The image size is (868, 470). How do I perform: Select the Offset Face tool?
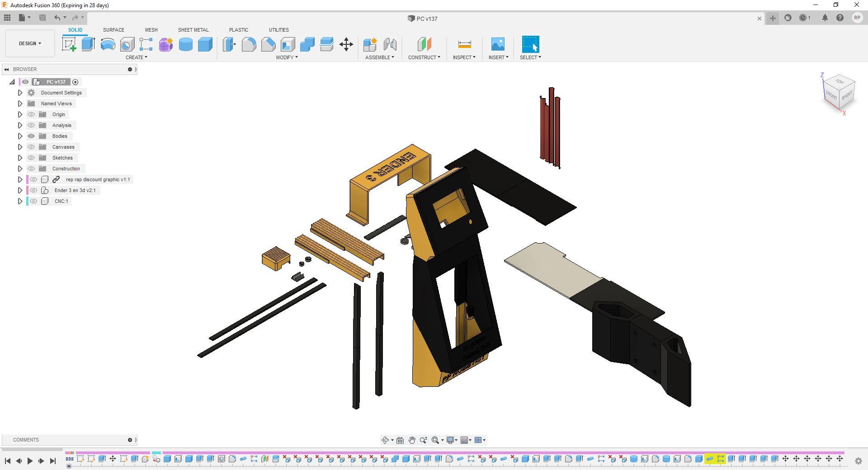326,44
